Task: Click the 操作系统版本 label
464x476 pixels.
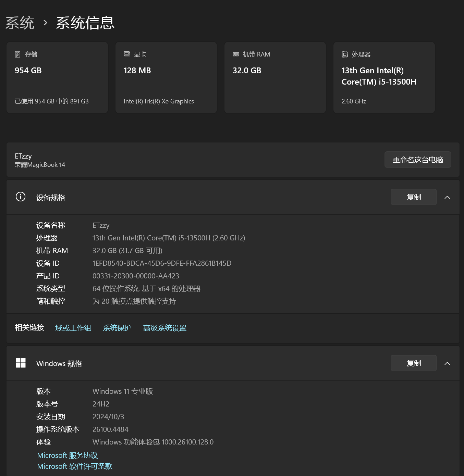Action: point(58,429)
